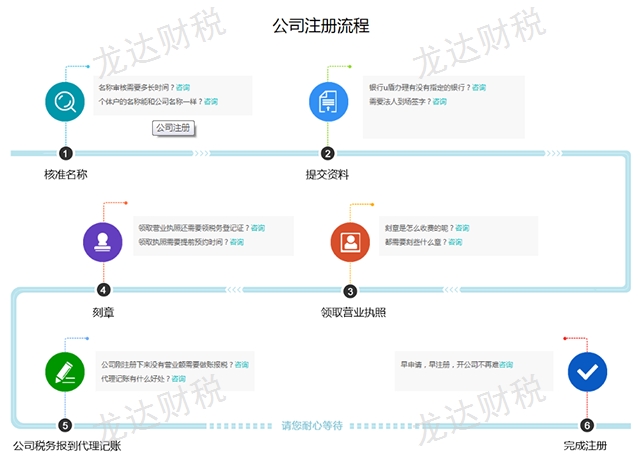Click the blue document upload icon for 提交资料
Viewport: 640px width, 460px height.
pyautogui.click(x=328, y=102)
